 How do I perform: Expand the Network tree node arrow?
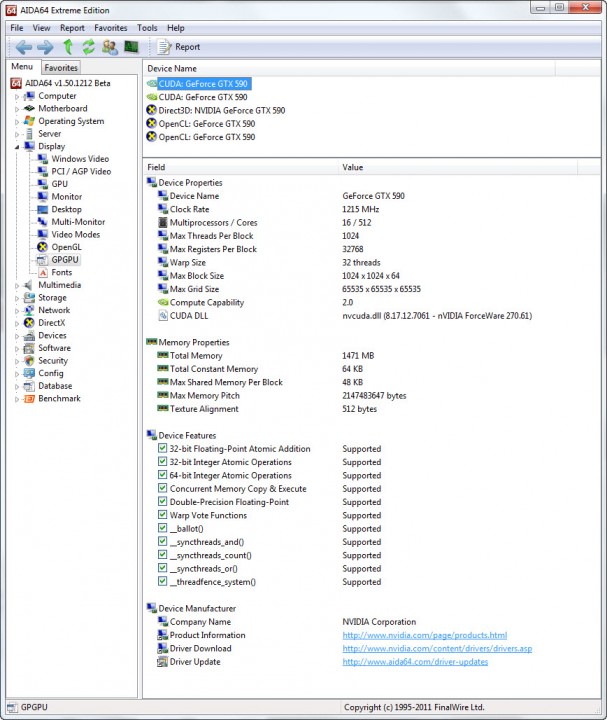pyautogui.click(x=17, y=311)
